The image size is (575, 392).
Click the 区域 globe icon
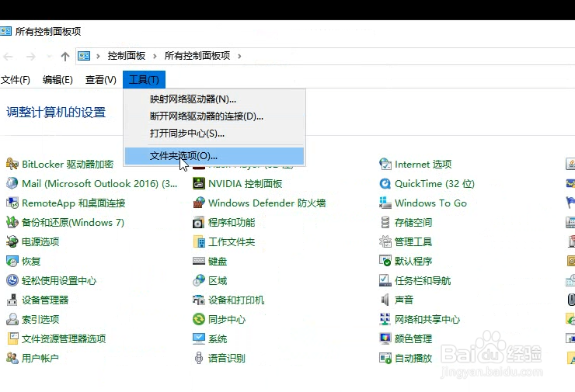coord(199,280)
